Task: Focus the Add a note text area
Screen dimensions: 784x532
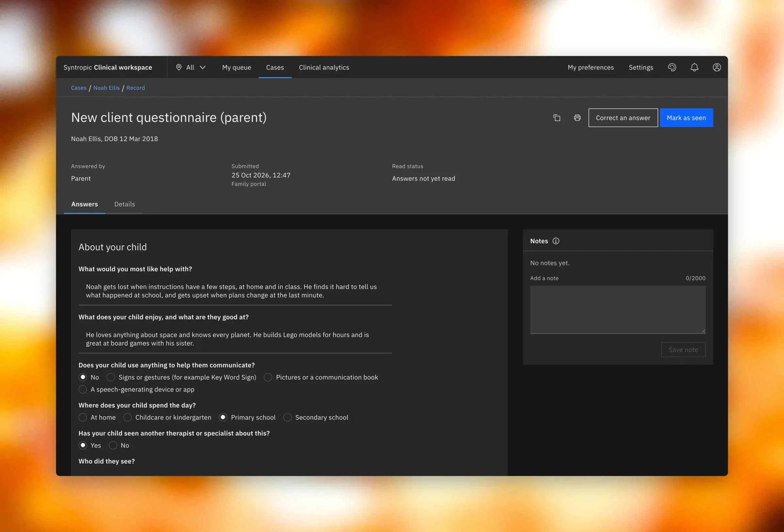Action: (x=618, y=310)
